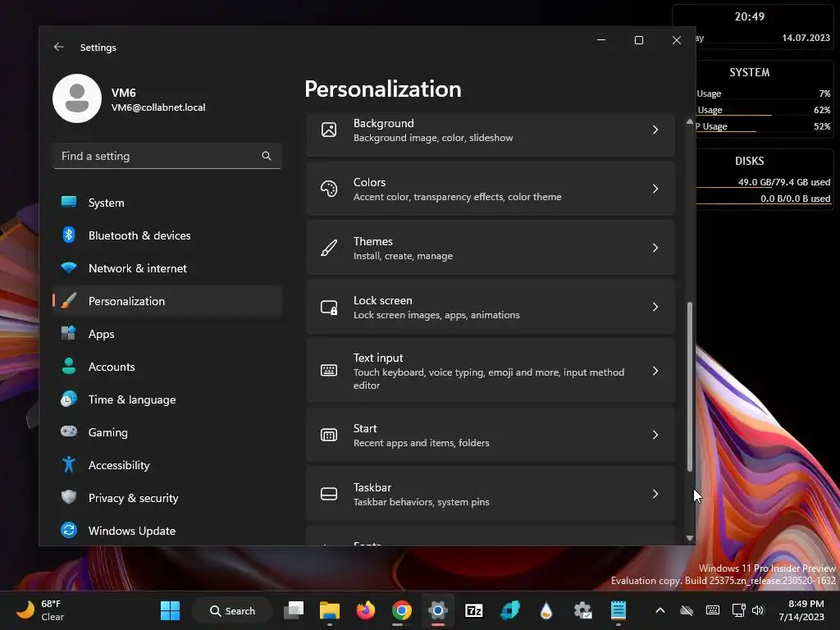Click the Windows Update sync icon
The width and height of the screenshot is (840, 630).
click(x=69, y=531)
